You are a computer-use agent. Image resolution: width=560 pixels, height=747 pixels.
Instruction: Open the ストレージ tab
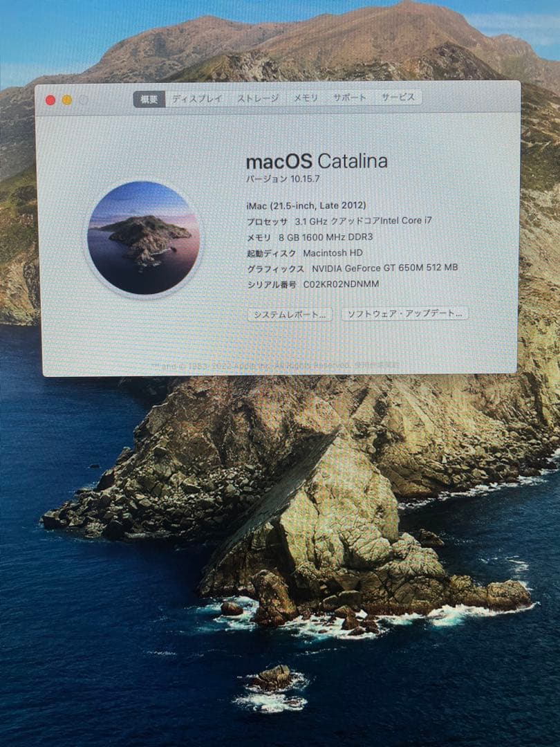260,99
